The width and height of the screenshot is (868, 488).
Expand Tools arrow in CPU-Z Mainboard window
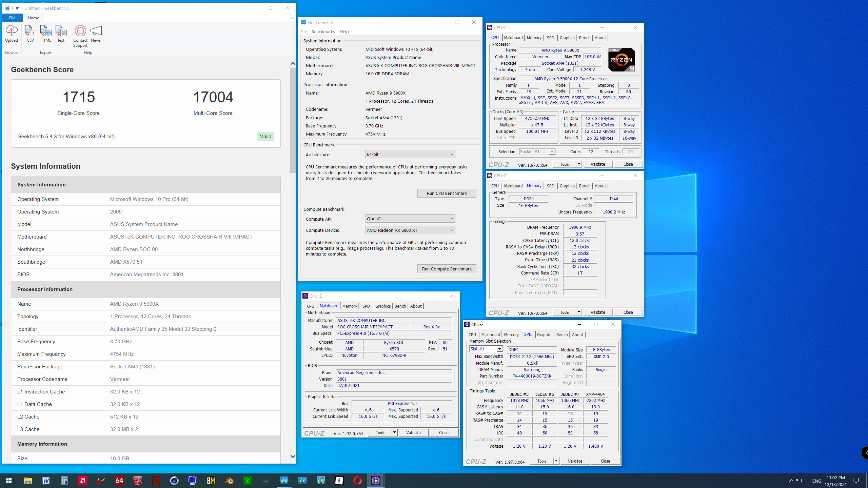coord(394,432)
